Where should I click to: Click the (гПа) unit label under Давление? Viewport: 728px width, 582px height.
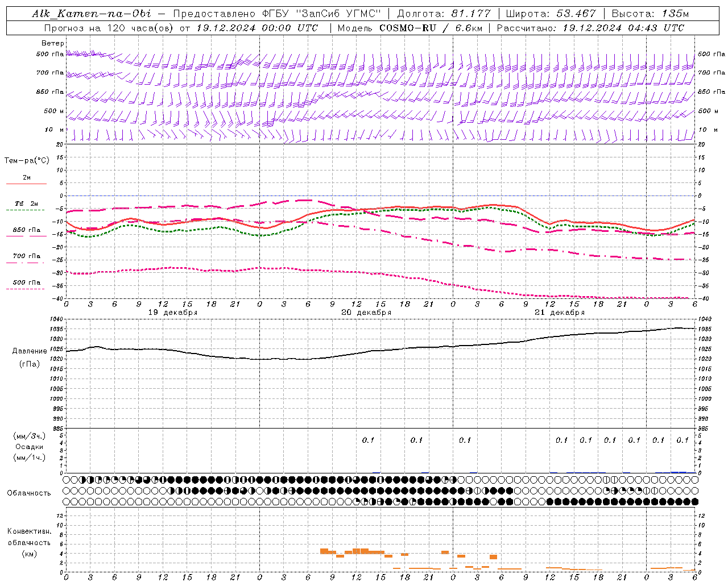[30, 364]
